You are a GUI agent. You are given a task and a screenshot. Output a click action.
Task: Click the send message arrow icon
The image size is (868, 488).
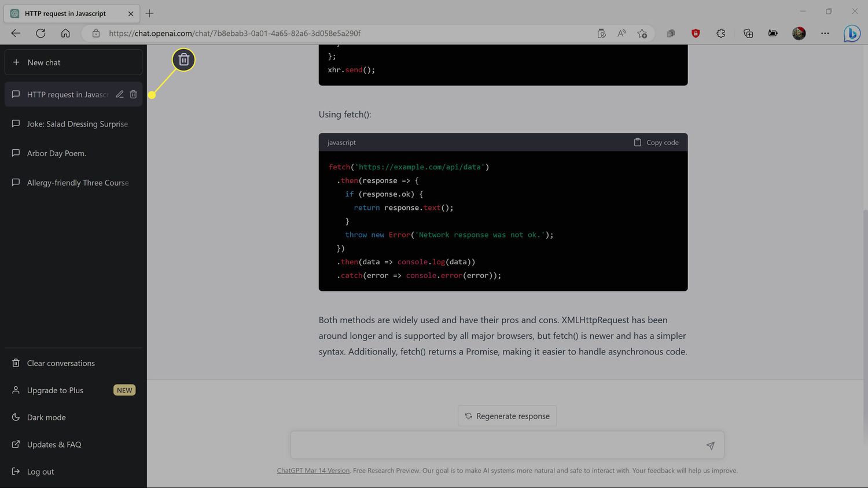(710, 445)
